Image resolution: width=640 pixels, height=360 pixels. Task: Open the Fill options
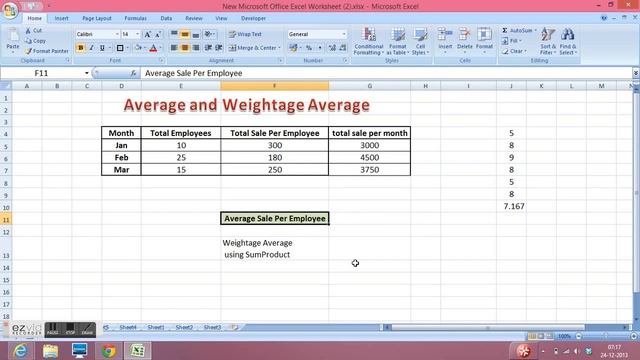(513, 41)
